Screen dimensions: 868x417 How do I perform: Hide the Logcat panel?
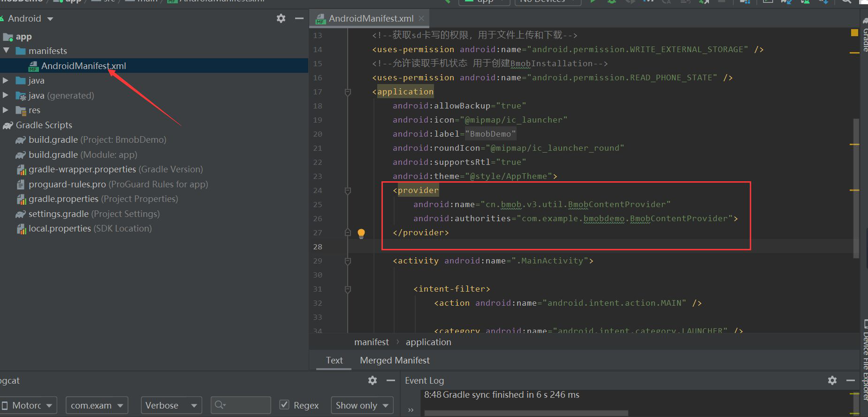pos(391,380)
